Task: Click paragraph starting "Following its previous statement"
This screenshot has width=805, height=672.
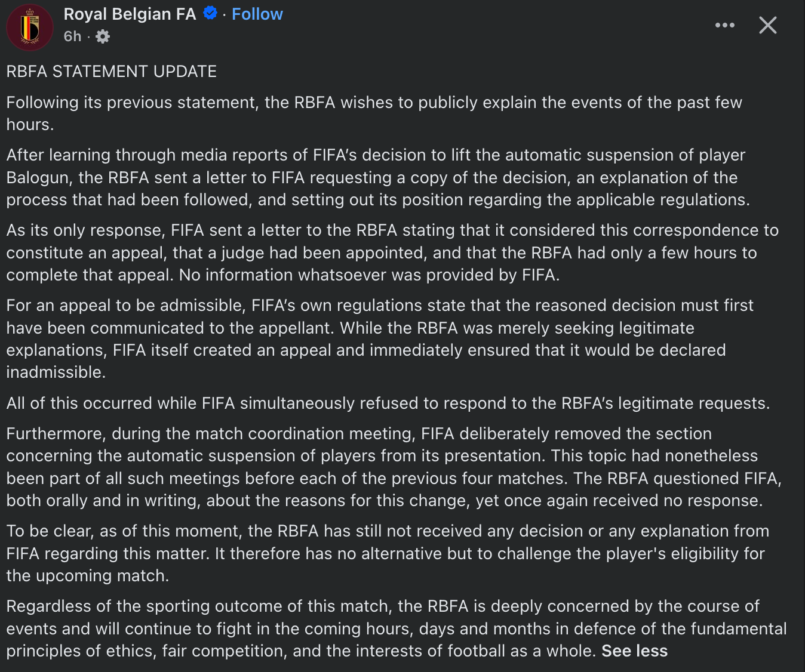Action: [374, 113]
